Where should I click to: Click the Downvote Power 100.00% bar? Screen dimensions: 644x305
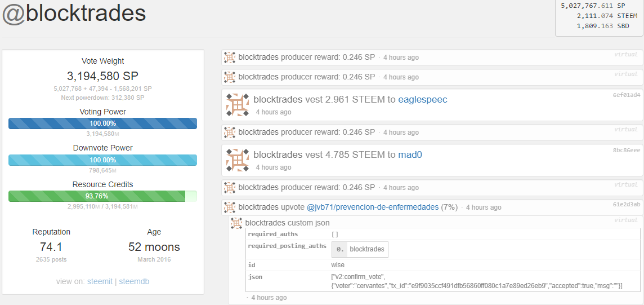click(x=102, y=160)
